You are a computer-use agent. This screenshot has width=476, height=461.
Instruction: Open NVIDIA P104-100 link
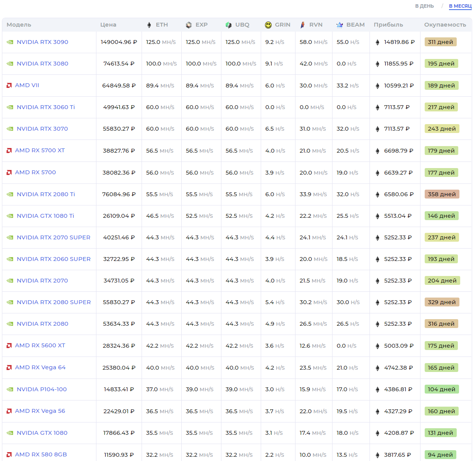[42, 389]
